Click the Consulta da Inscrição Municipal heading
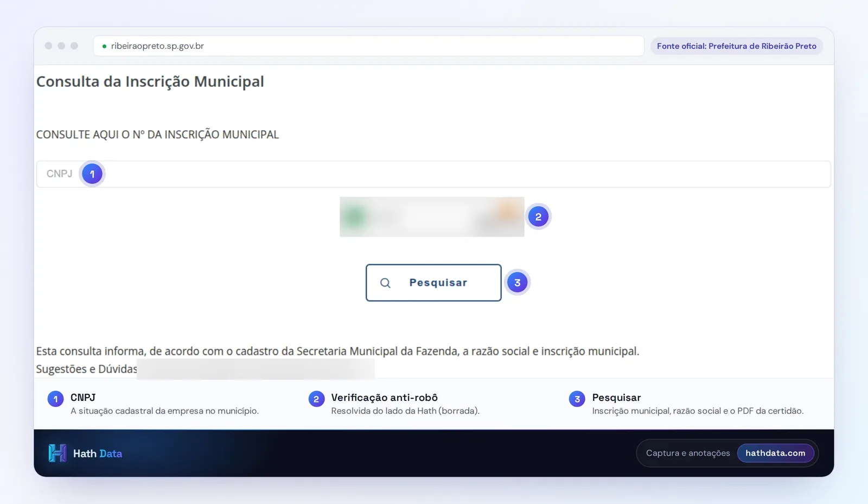Image resolution: width=868 pixels, height=504 pixels. [x=150, y=81]
